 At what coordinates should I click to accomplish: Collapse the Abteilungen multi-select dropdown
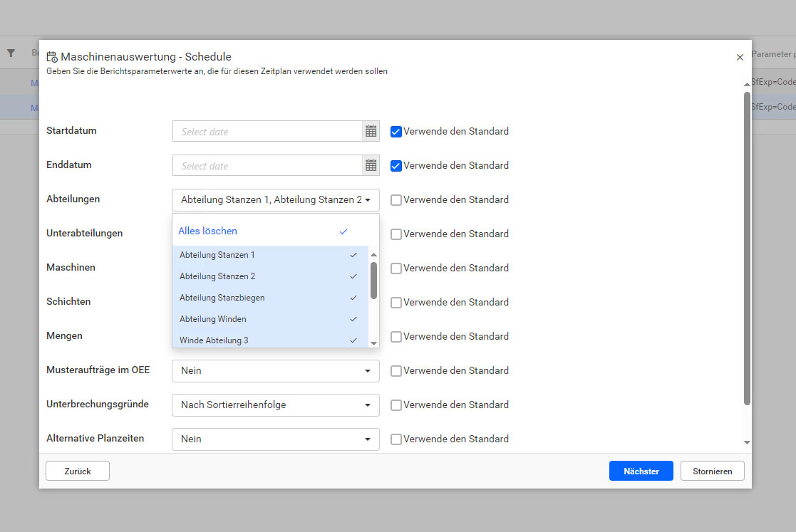(x=367, y=200)
